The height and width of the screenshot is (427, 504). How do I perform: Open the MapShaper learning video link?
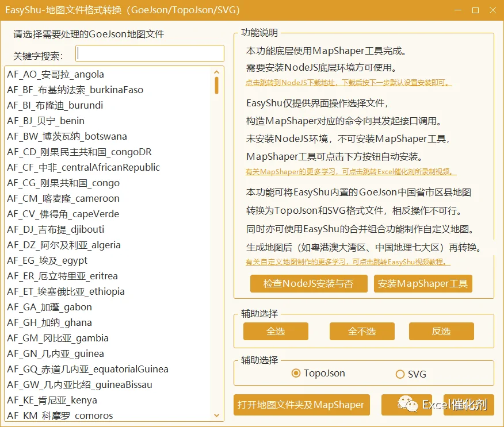tap(351, 172)
